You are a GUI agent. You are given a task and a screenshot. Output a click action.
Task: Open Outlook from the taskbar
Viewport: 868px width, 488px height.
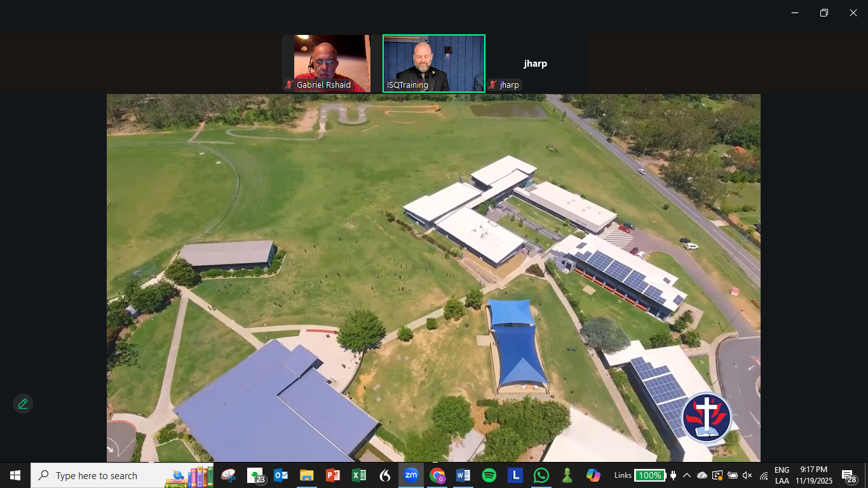[x=281, y=475]
